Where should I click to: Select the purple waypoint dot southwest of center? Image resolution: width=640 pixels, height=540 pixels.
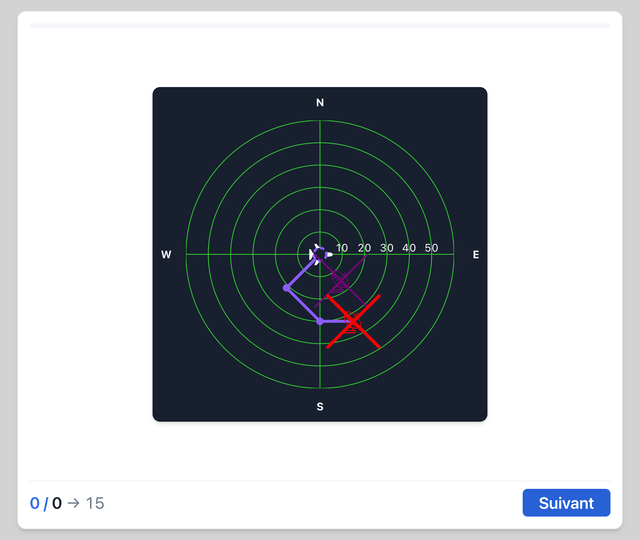click(287, 288)
